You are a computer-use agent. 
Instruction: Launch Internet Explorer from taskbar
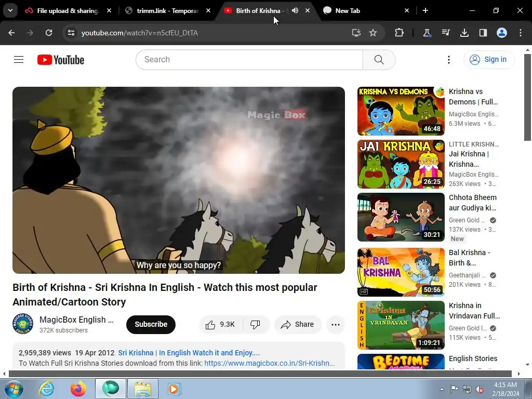click(46, 389)
